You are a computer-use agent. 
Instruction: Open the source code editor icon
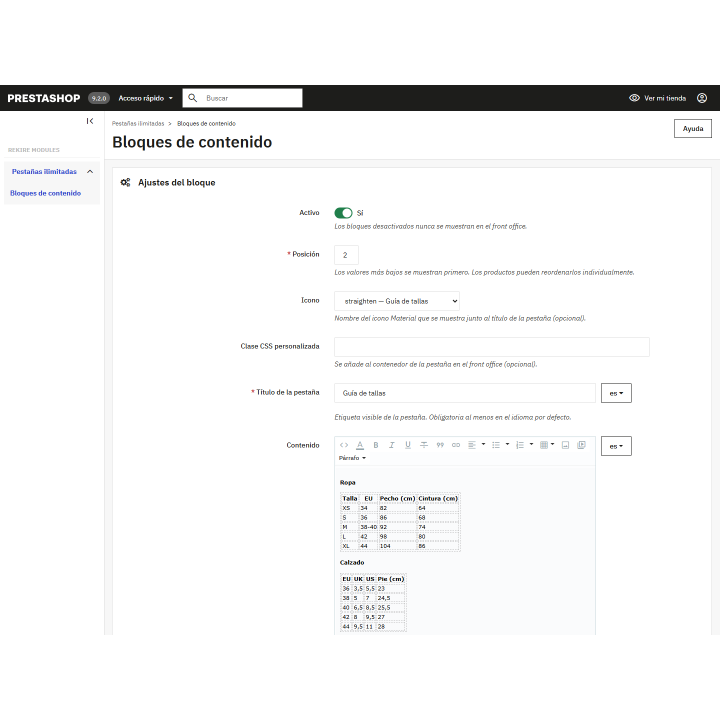(344, 445)
